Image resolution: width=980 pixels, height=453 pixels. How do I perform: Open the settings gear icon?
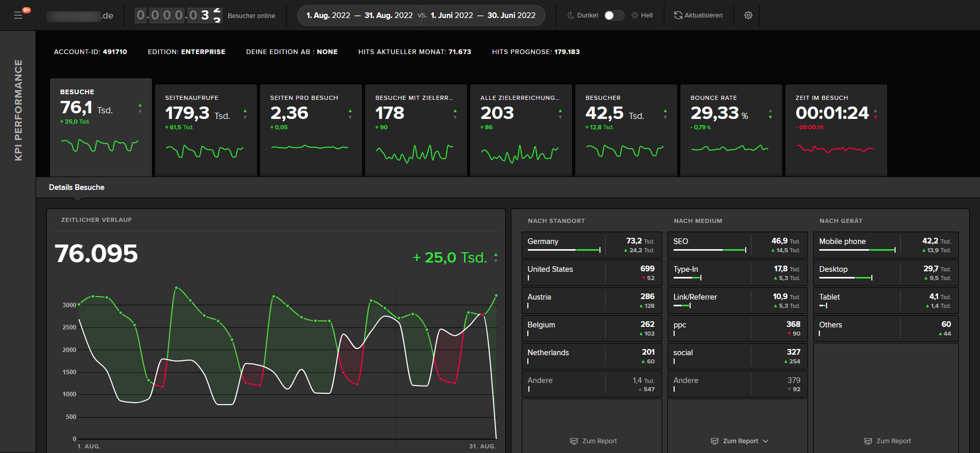[748, 15]
